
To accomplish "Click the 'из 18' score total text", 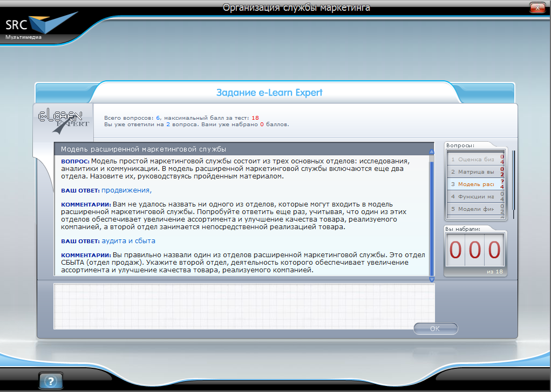I will pos(495,272).
